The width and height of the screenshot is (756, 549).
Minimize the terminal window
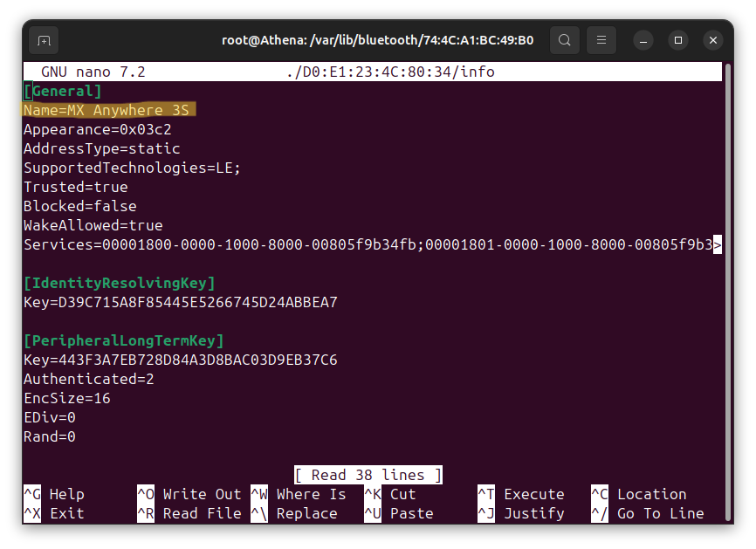643,40
